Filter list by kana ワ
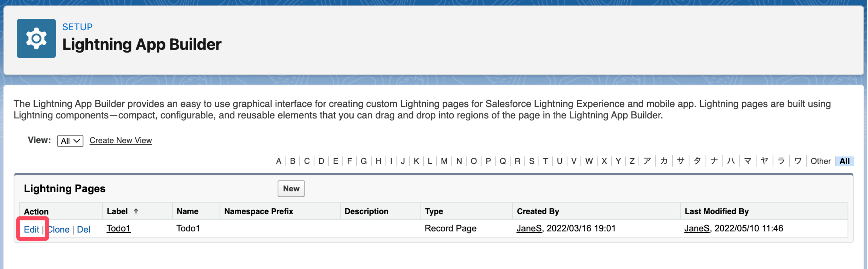The width and height of the screenshot is (868, 269). (x=798, y=161)
